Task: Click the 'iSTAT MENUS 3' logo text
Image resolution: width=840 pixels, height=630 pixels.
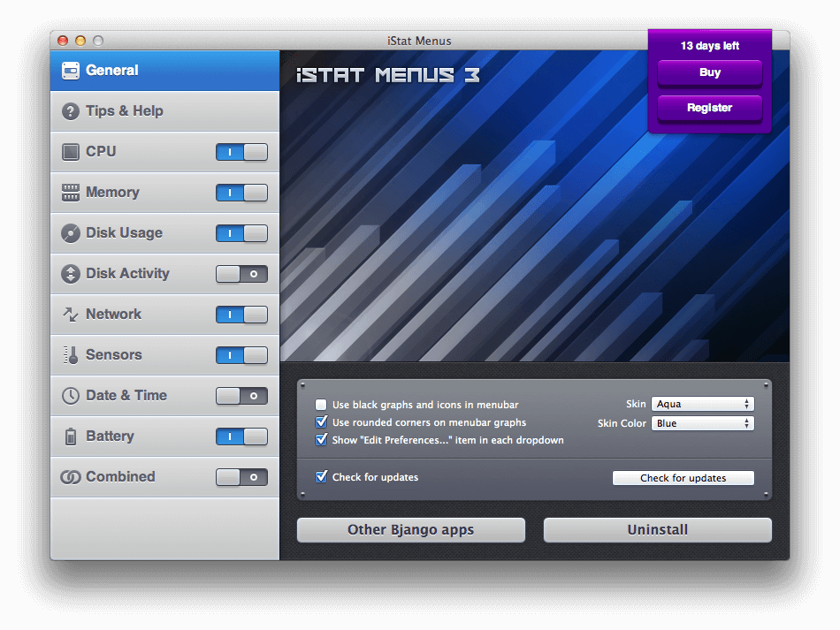Action: (x=388, y=75)
